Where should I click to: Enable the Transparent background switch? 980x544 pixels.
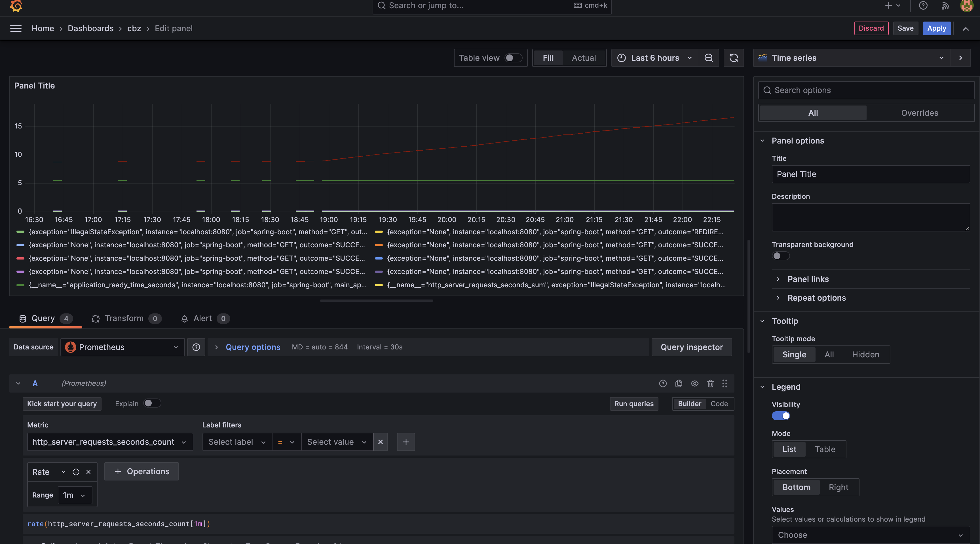coord(781,256)
